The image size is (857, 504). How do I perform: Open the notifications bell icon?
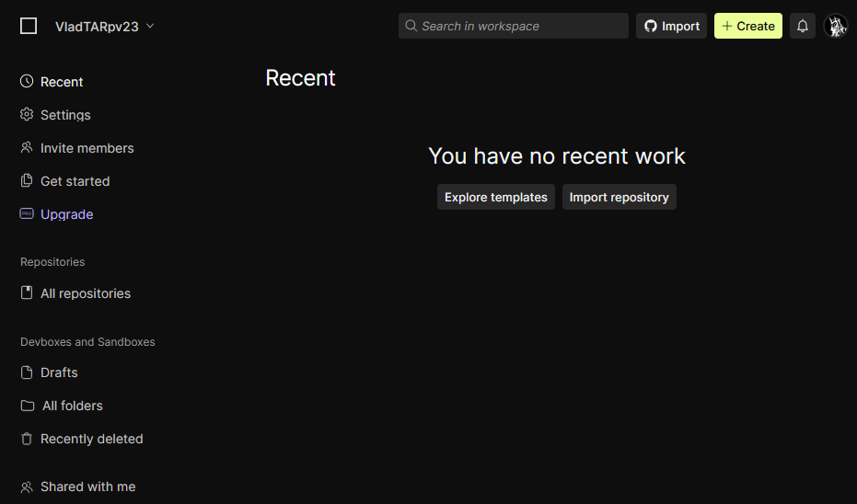[803, 26]
